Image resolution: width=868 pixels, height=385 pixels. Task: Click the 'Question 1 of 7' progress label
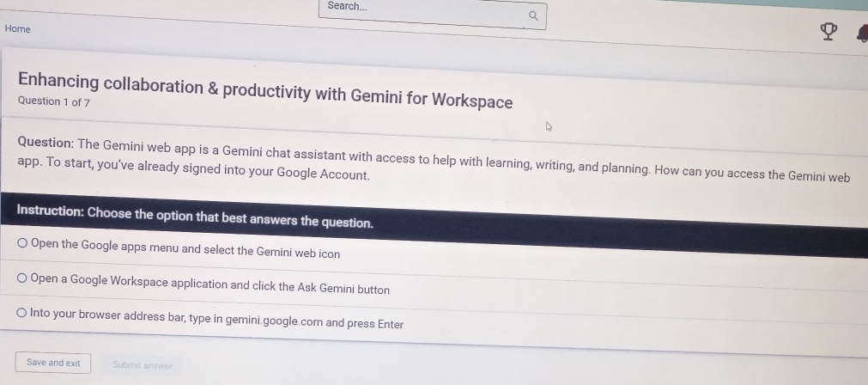[x=53, y=102]
